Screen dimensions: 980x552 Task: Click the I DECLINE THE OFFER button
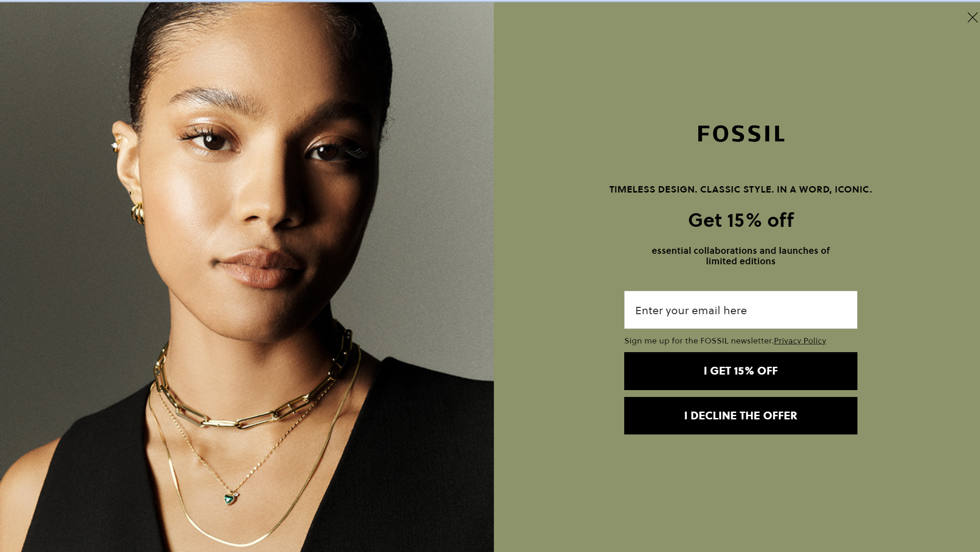[x=740, y=415]
